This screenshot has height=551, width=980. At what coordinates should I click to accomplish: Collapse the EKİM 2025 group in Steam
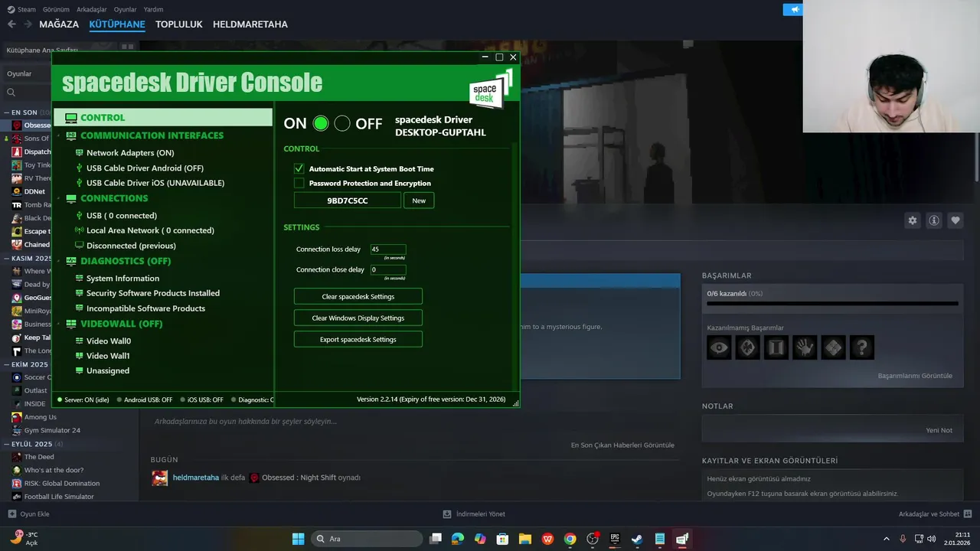6,364
